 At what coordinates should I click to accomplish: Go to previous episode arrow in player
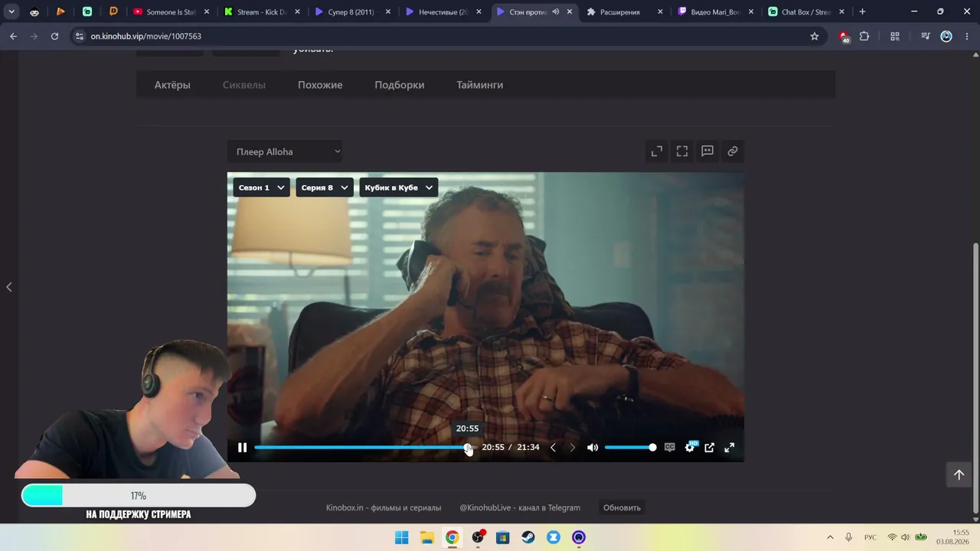(553, 448)
